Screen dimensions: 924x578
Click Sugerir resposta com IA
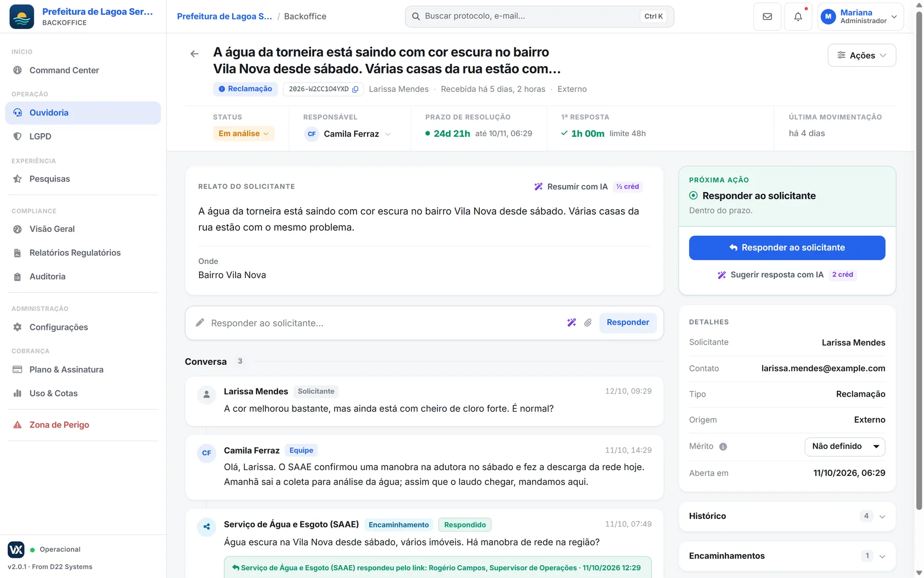pyautogui.click(x=787, y=275)
